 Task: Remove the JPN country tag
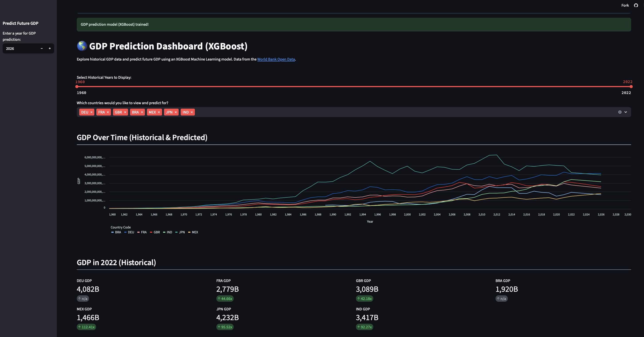click(176, 112)
